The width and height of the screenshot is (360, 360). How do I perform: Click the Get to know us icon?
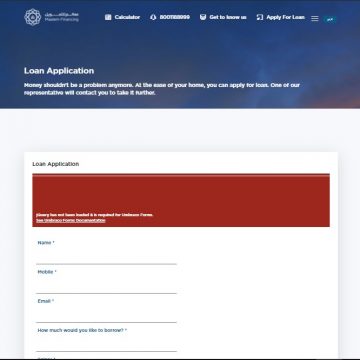203,17
